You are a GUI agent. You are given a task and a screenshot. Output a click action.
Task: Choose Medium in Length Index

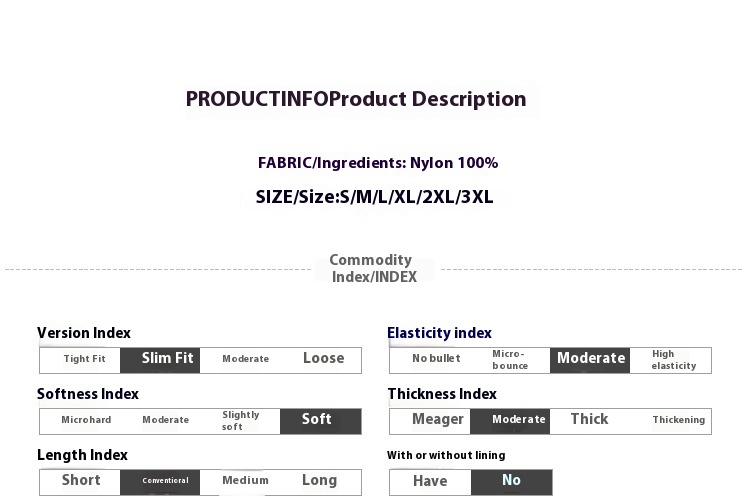pos(245,480)
